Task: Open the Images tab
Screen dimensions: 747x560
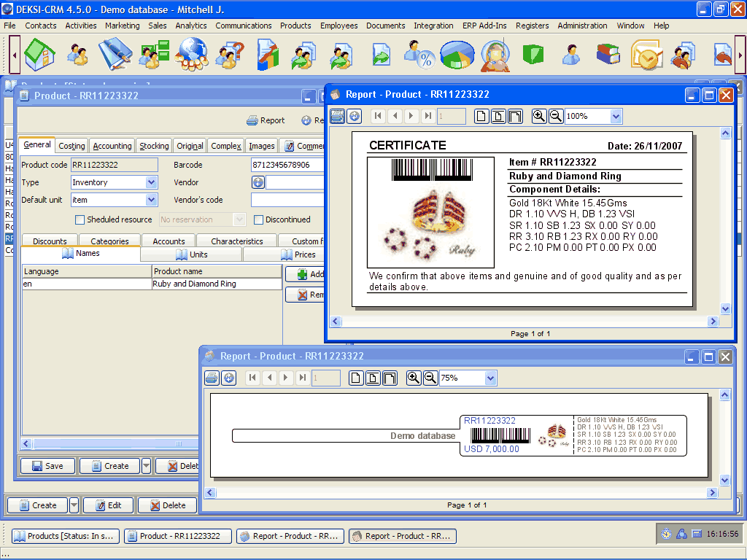Action: click(x=262, y=146)
